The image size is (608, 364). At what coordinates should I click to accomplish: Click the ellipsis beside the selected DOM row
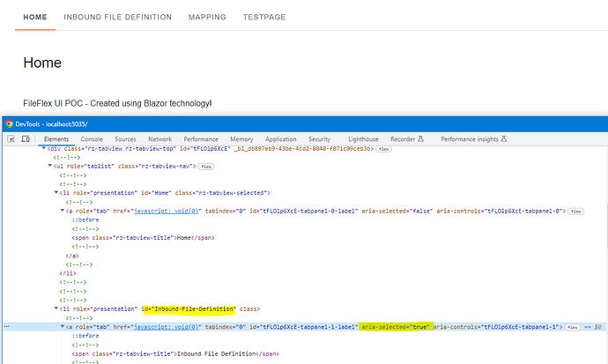(6, 326)
